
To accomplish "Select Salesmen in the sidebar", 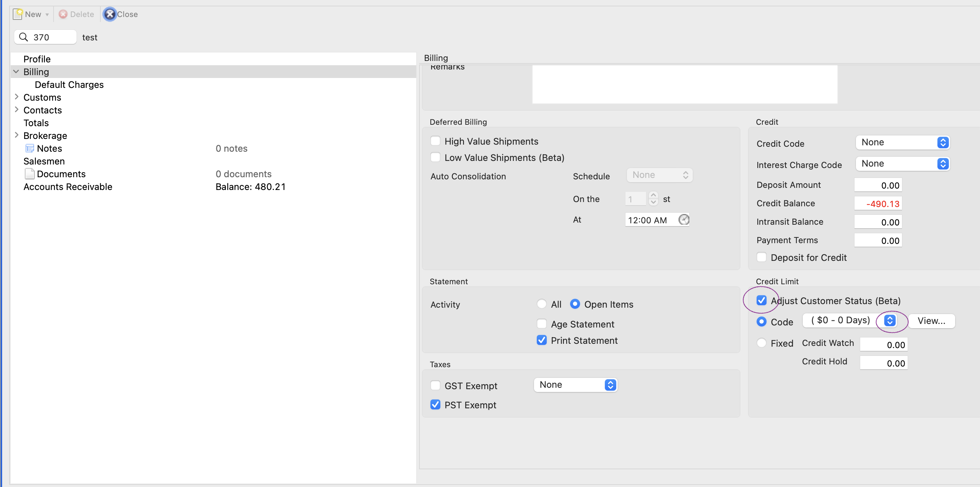I will [x=44, y=161].
